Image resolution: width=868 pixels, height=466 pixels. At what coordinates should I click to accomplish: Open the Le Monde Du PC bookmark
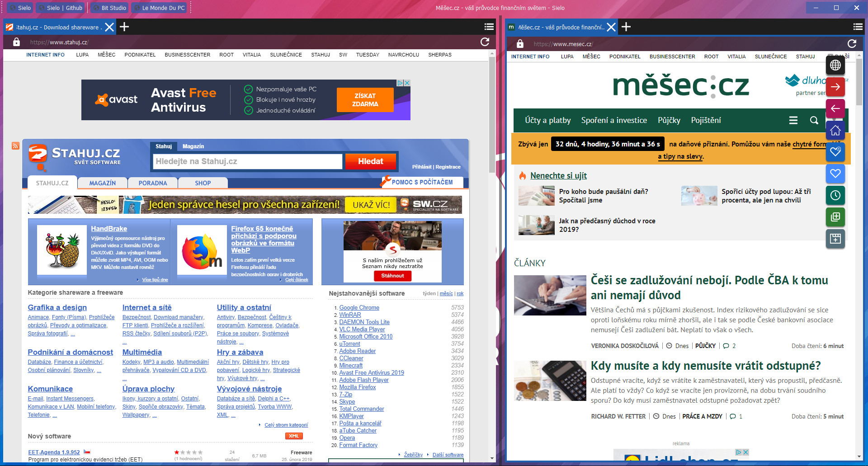[159, 8]
